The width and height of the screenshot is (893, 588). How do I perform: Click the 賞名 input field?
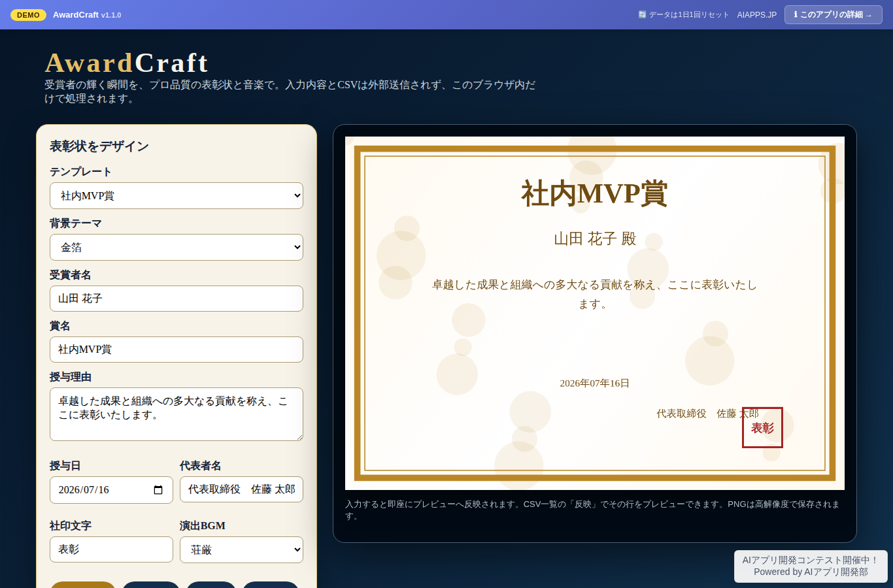(177, 350)
